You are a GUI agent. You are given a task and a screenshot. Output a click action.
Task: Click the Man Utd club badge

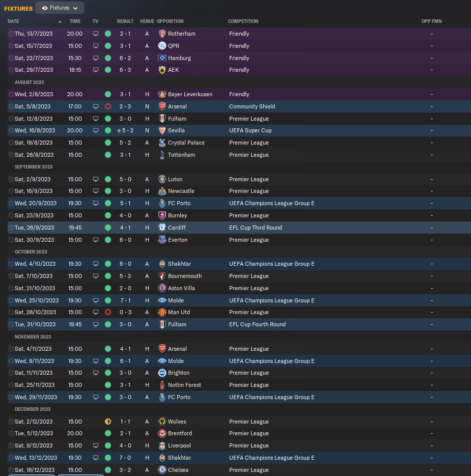click(162, 312)
